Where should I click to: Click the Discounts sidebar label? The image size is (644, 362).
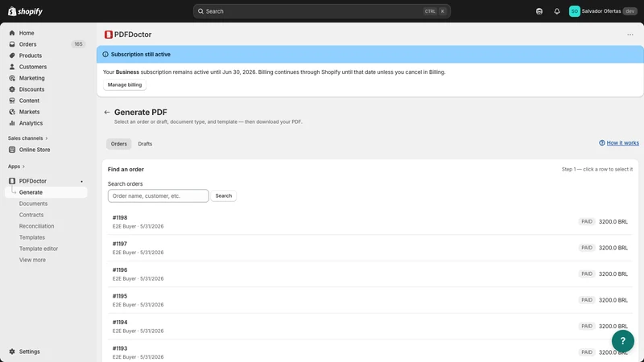pos(31,89)
